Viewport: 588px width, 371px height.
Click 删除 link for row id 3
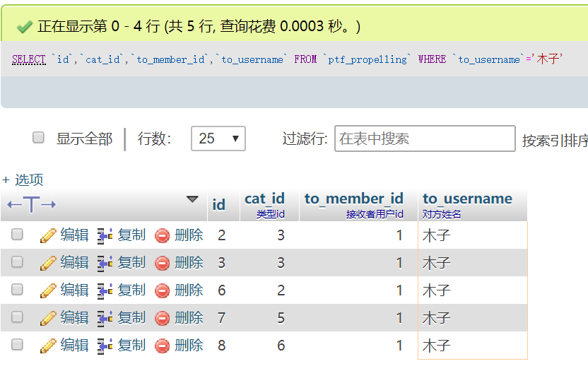coord(189,263)
